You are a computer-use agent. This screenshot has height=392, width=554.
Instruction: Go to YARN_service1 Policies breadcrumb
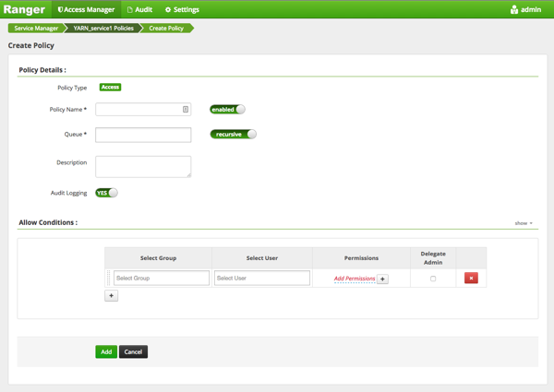pyautogui.click(x=102, y=29)
